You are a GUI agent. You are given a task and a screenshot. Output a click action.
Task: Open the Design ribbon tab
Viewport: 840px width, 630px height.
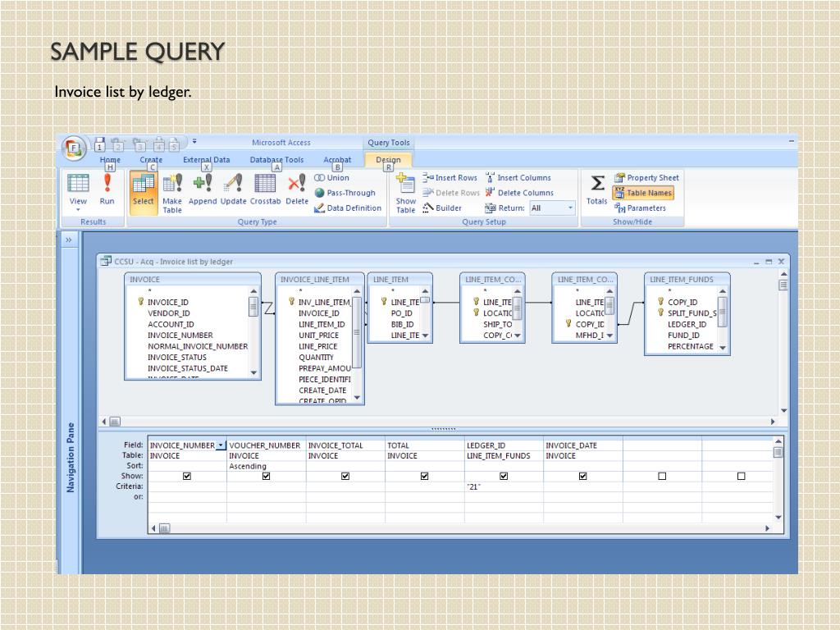[x=388, y=160]
